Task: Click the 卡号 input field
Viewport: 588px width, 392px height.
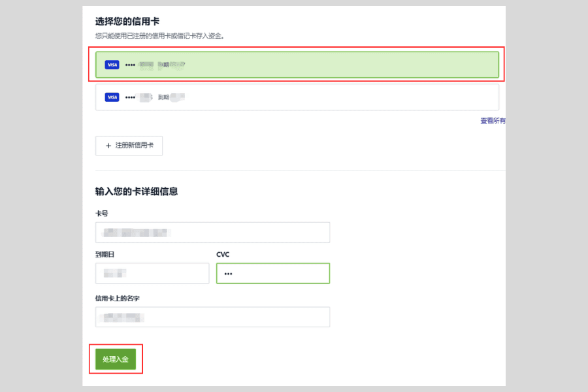Action: tap(212, 232)
